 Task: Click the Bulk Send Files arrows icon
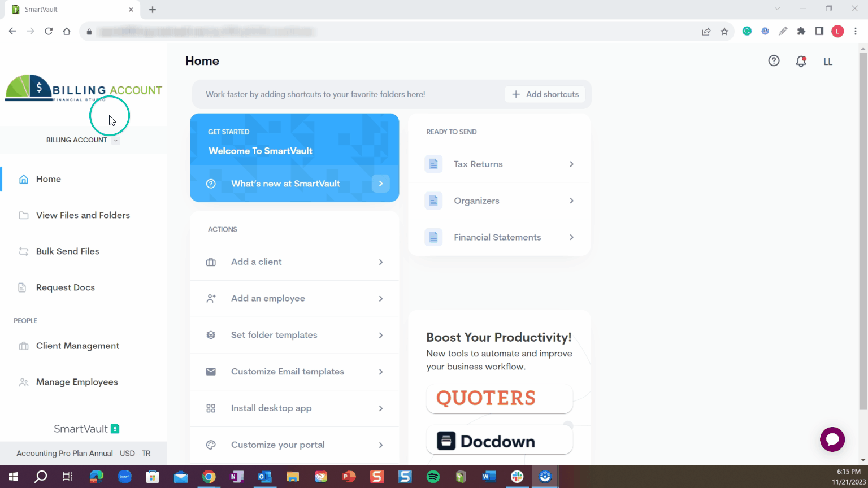pyautogui.click(x=24, y=251)
